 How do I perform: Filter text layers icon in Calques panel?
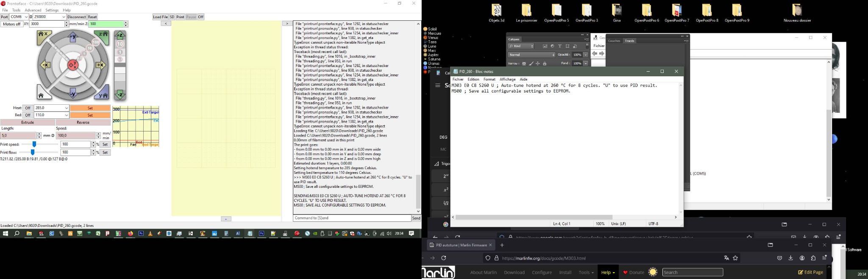(559, 46)
